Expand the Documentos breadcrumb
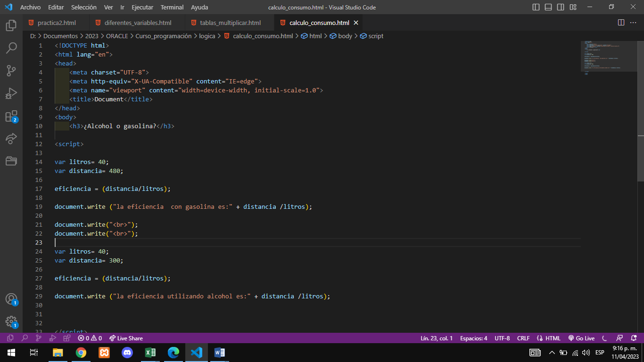 coord(61,36)
